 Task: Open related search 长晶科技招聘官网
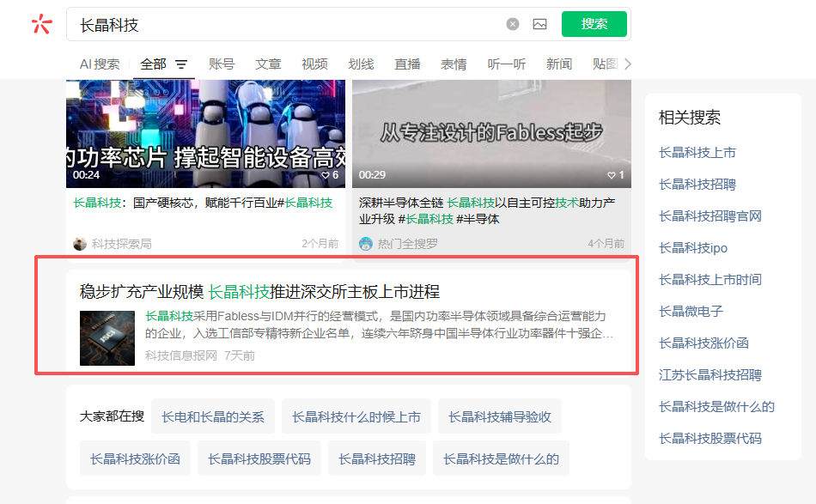coord(709,216)
